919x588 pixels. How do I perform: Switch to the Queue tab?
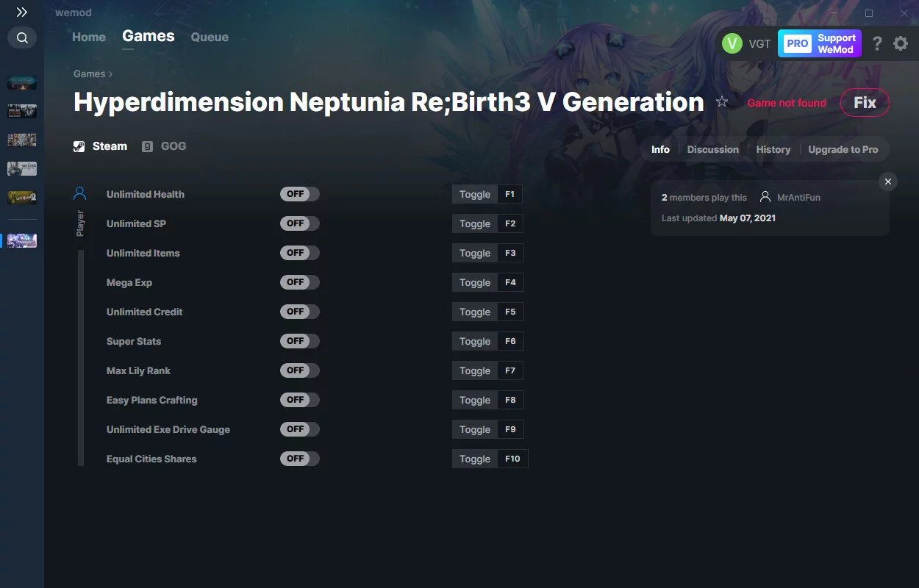[210, 37]
